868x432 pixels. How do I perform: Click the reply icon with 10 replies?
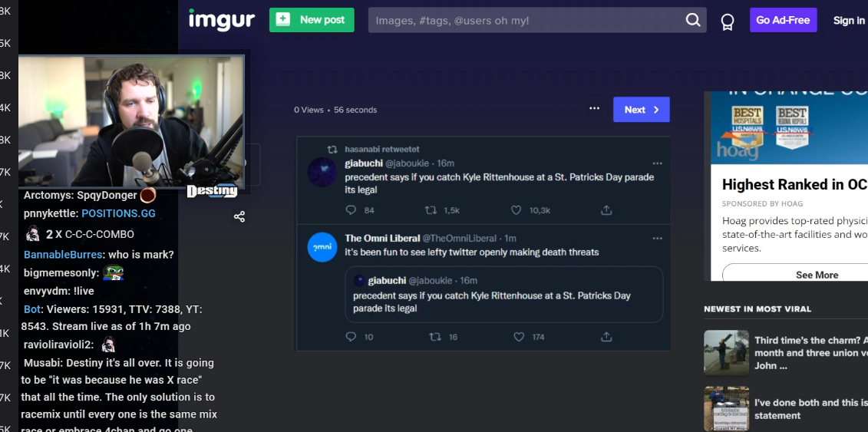(x=351, y=336)
